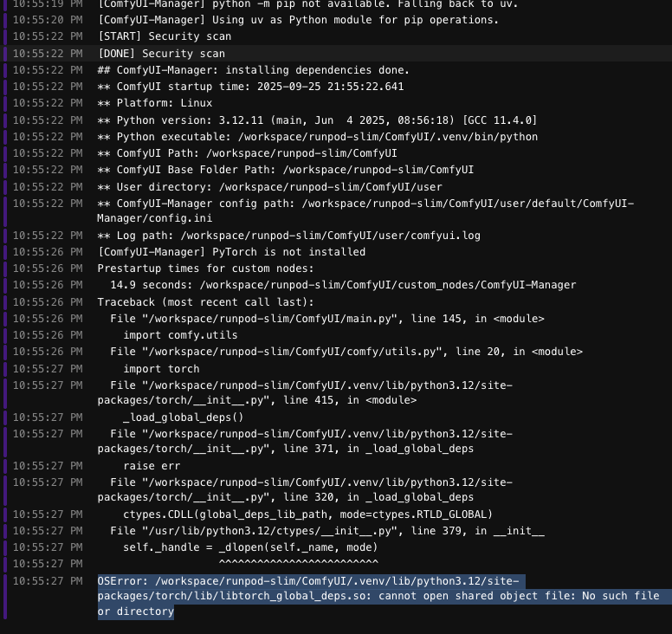Click the 'ComfyUI Base Folder Path' line
The height and width of the screenshot is (634, 672).
coord(286,170)
